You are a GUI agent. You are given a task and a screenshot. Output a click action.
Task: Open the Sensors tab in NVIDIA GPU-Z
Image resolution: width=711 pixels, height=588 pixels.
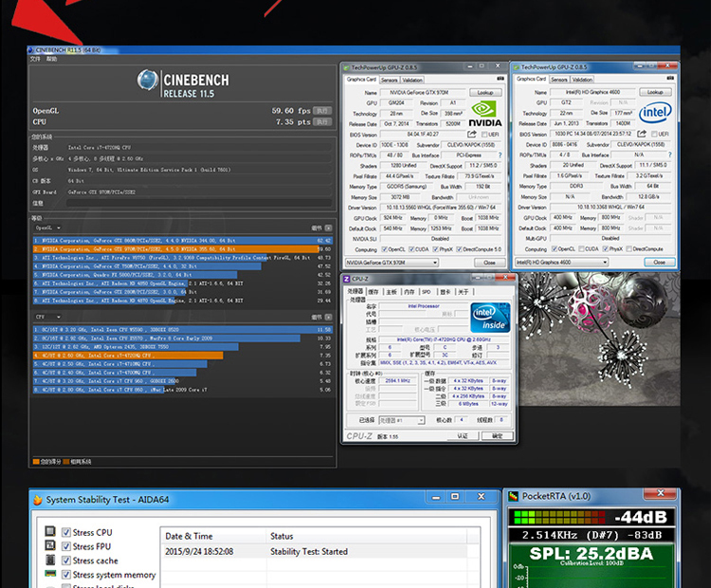389,81
